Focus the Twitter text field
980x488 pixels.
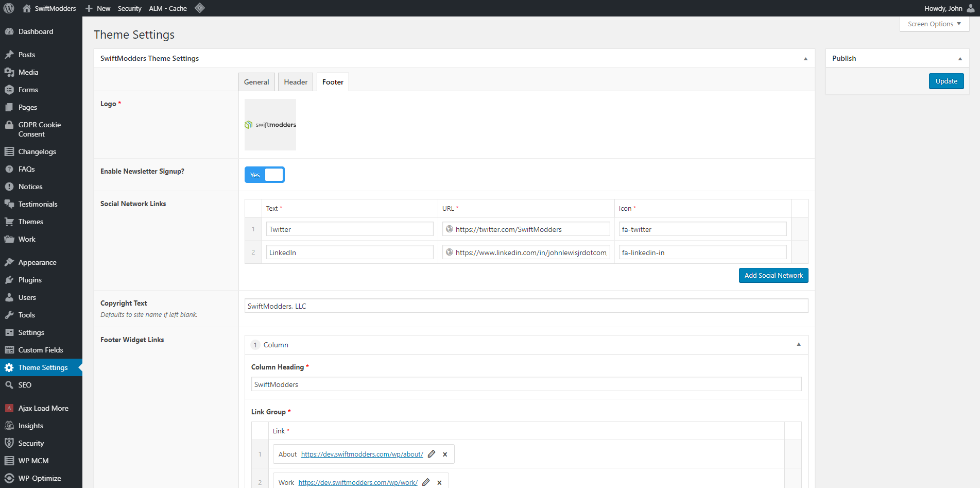coord(350,229)
